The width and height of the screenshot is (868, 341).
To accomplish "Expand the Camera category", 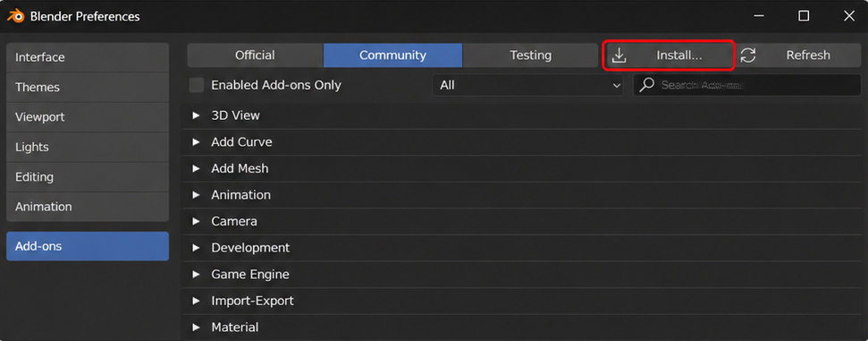I will coord(196,221).
